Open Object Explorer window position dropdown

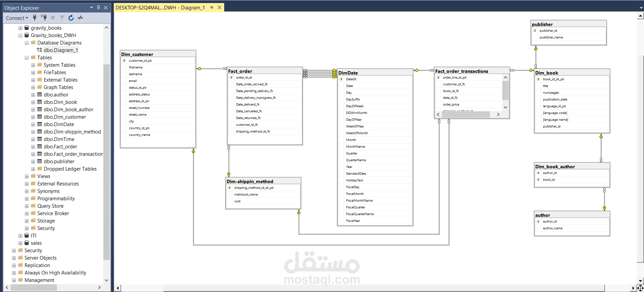click(x=92, y=7)
